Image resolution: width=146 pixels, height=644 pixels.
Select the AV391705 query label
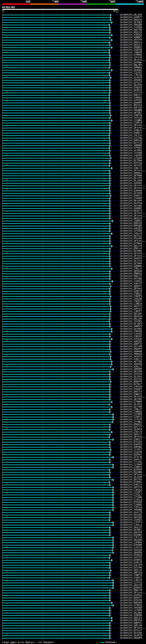click(8, 7)
